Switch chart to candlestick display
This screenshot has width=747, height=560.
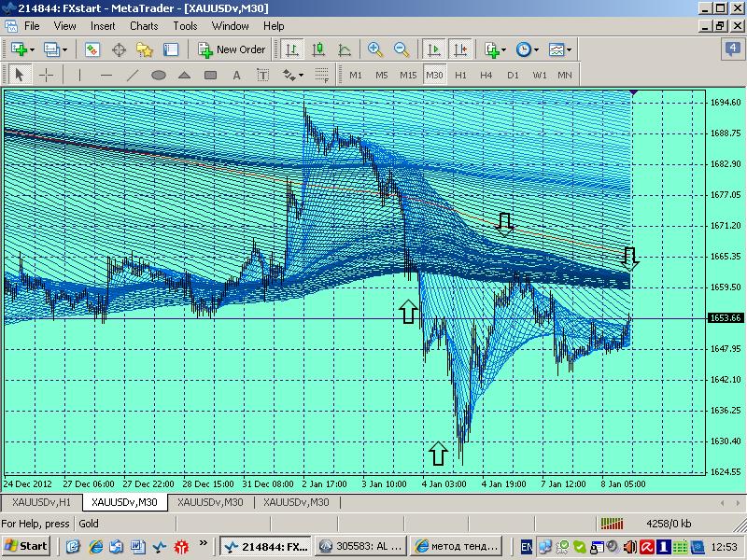coord(318,49)
